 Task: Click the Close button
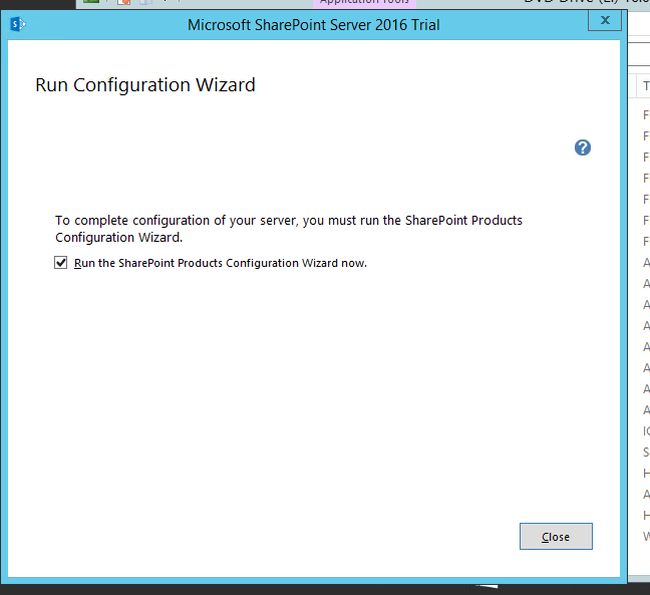point(556,537)
